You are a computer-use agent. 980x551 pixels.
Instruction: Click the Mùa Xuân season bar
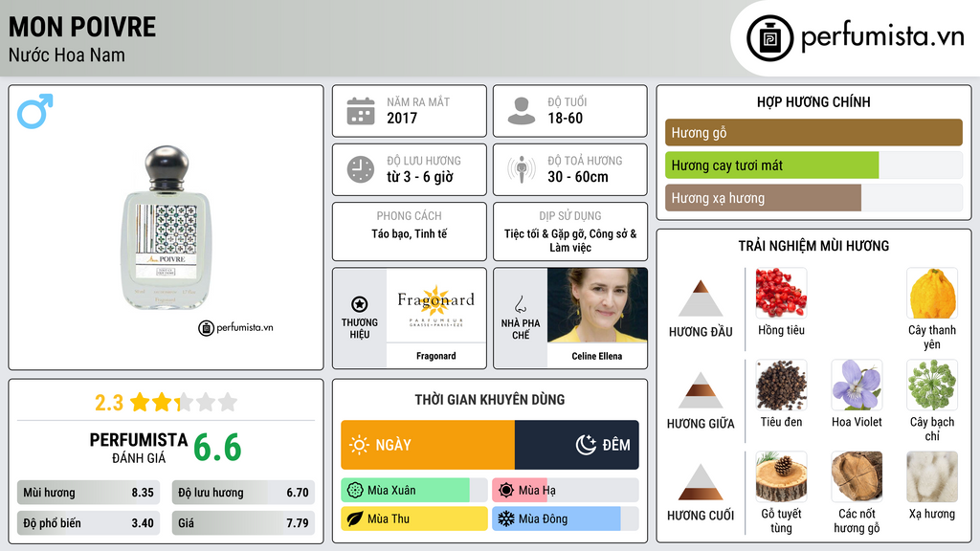click(x=414, y=491)
